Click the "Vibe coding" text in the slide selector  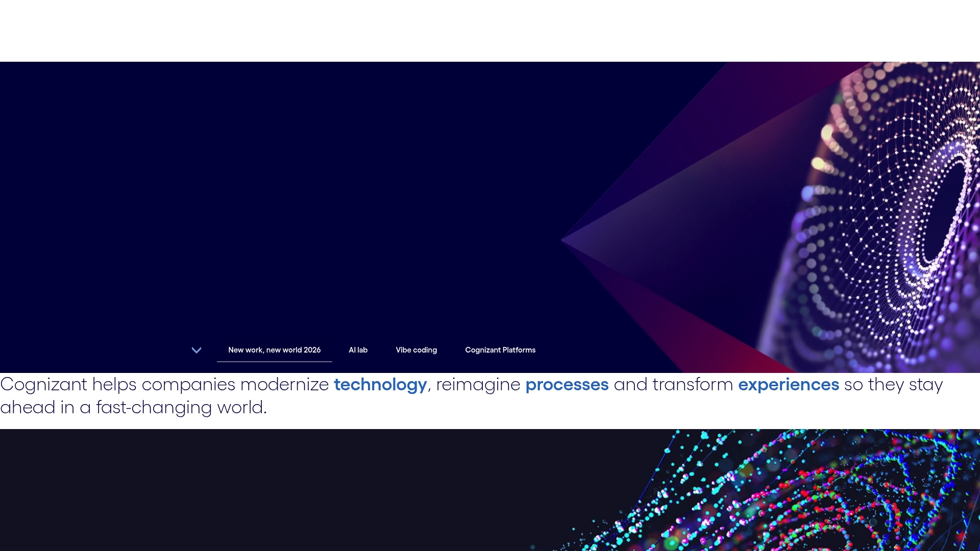pyautogui.click(x=416, y=350)
